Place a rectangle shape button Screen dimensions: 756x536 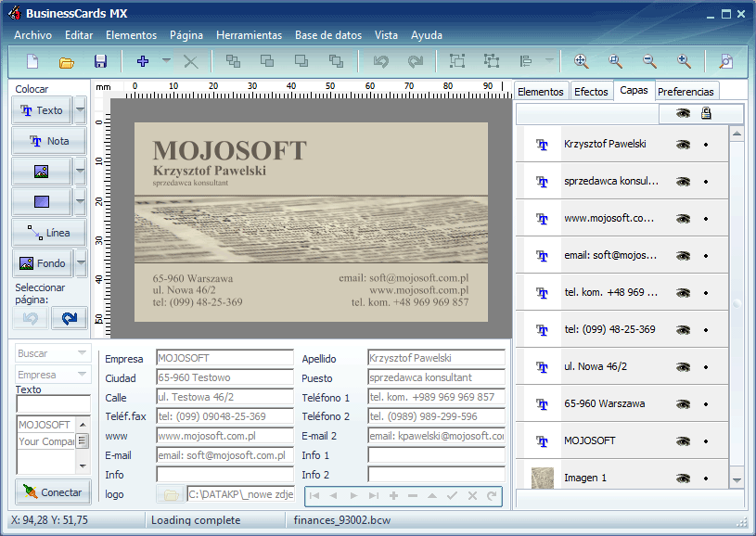42,201
